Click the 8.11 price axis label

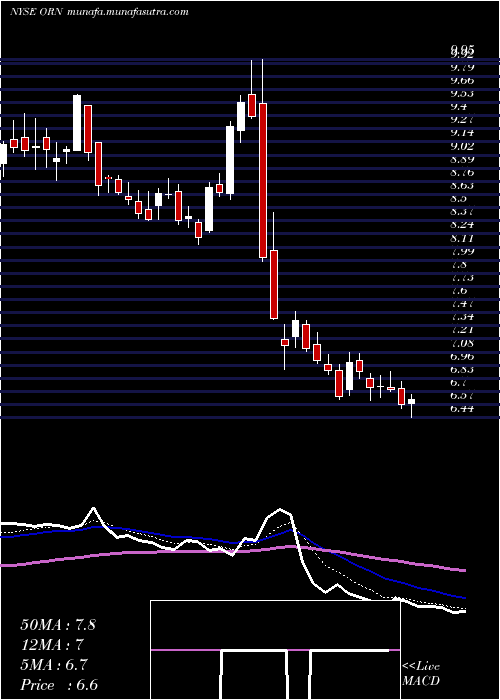tap(462, 238)
